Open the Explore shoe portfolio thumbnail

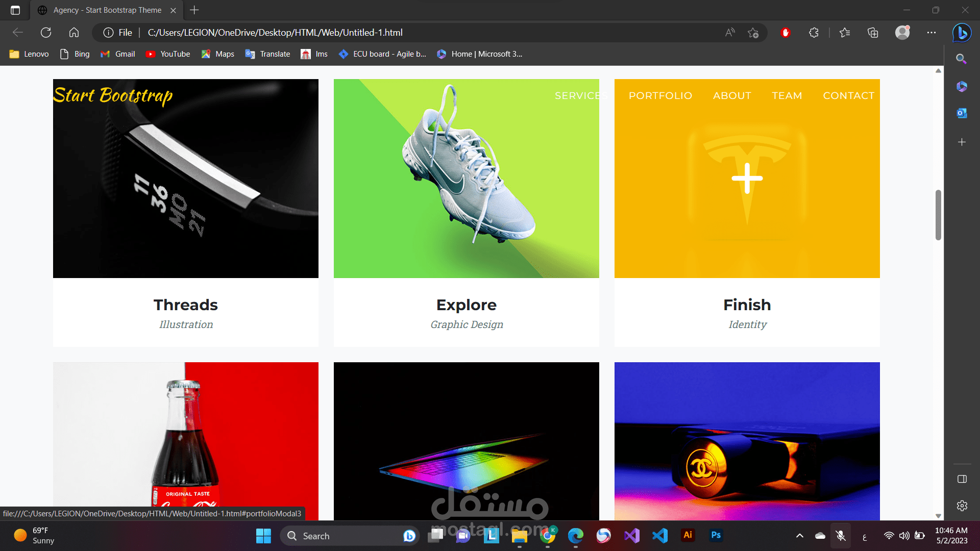[466, 179]
